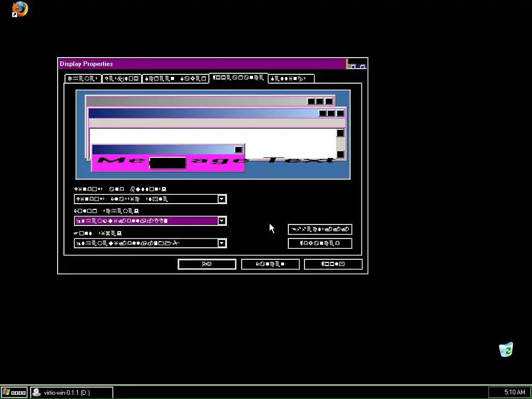
Task: Open the Windows and buttons style combo box
Action: 150,199
